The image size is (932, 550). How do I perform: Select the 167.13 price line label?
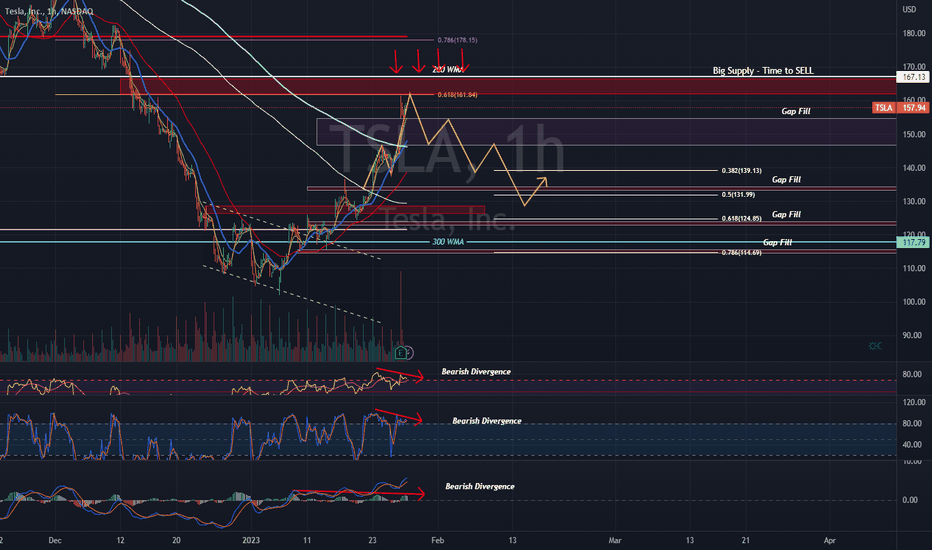pos(914,77)
